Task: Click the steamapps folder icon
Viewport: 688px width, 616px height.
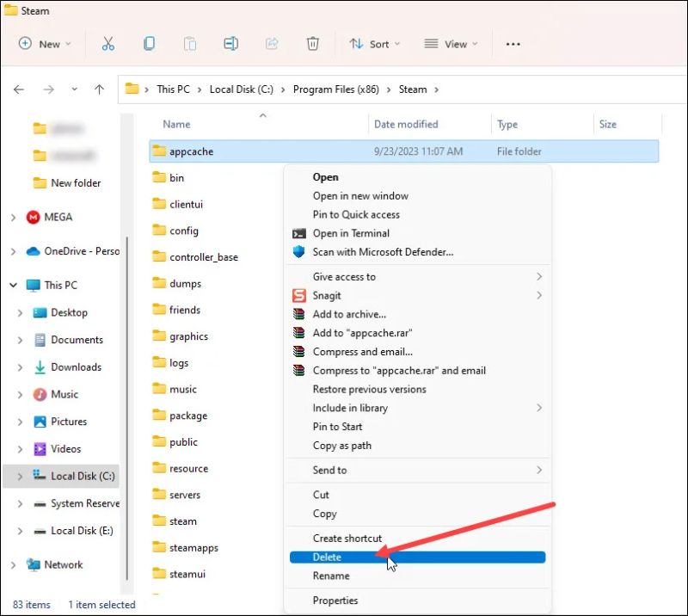Action: pyautogui.click(x=159, y=547)
